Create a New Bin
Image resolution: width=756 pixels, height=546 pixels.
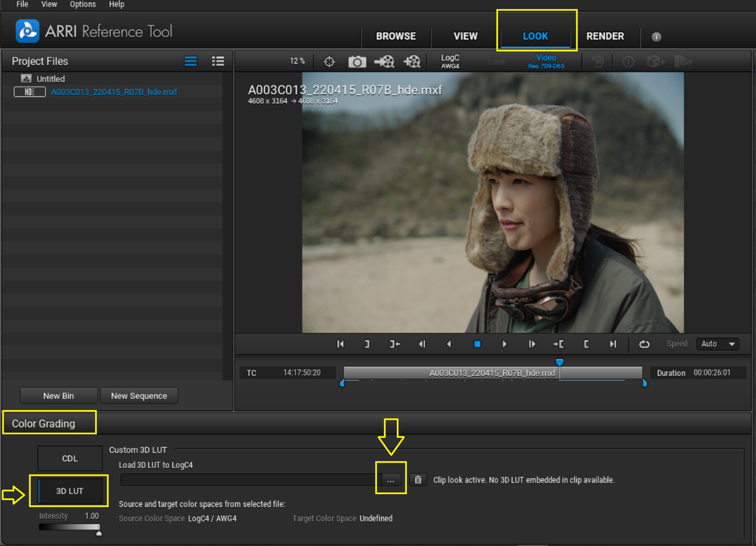[x=58, y=396]
